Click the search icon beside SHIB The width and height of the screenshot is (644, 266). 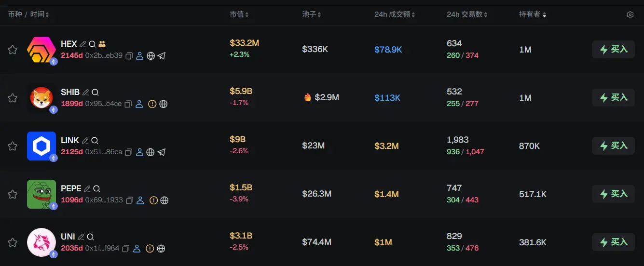tap(95, 93)
